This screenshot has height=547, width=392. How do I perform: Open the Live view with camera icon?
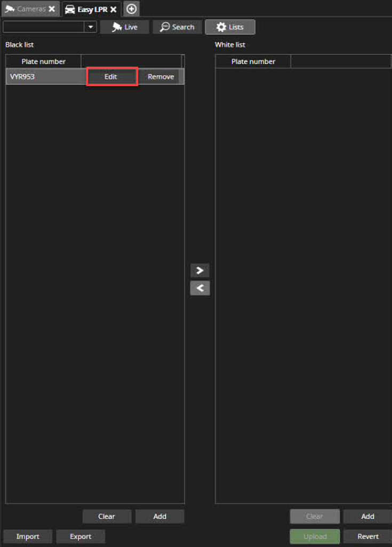tap(125, 27)
